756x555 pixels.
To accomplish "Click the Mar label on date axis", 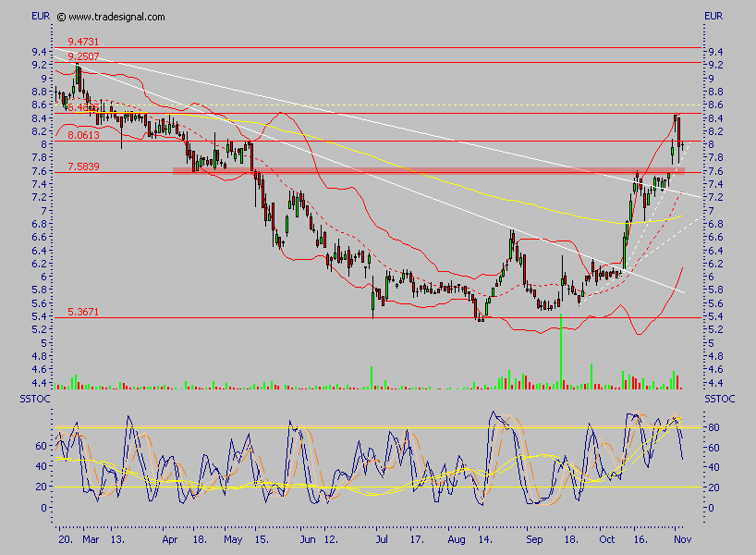I will click(90, 538).
